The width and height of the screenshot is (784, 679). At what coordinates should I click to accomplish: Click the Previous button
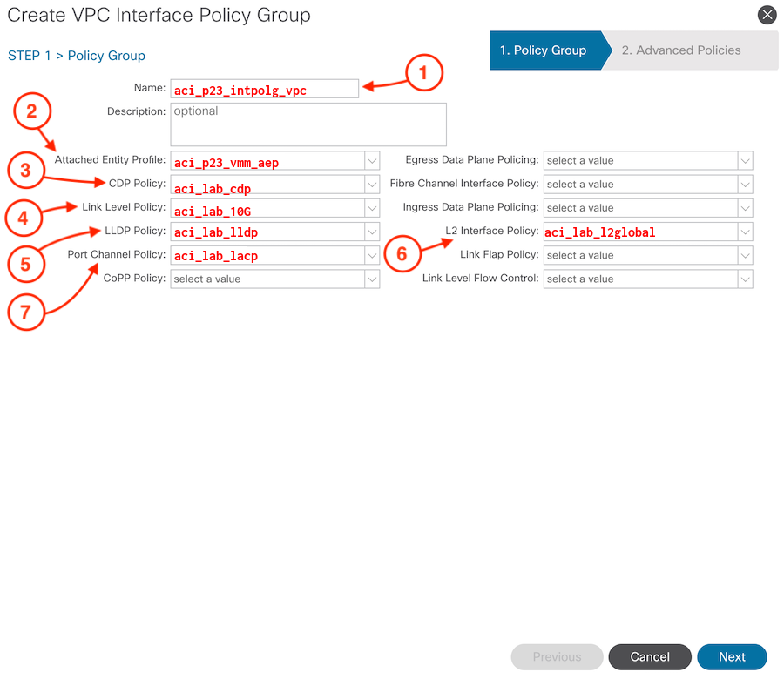pos(557,657)
